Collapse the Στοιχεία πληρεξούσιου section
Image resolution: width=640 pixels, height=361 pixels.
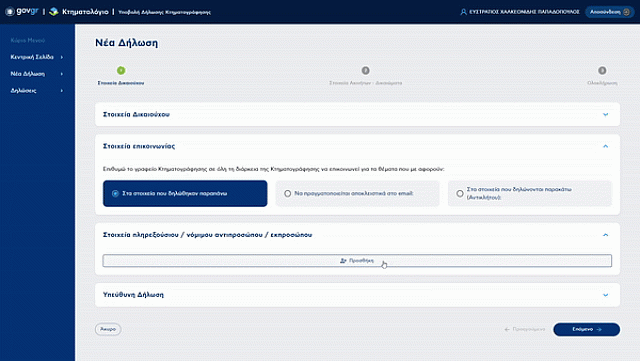tap(605, 235)
